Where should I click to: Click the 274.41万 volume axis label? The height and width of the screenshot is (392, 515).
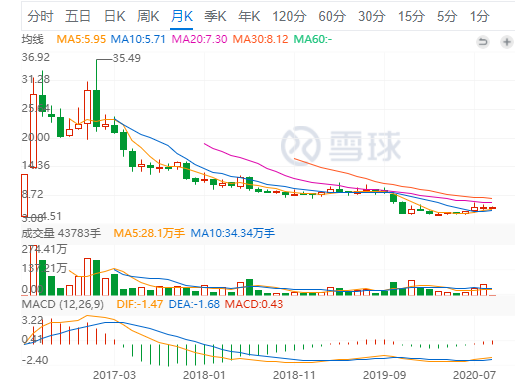pos(44,249)
